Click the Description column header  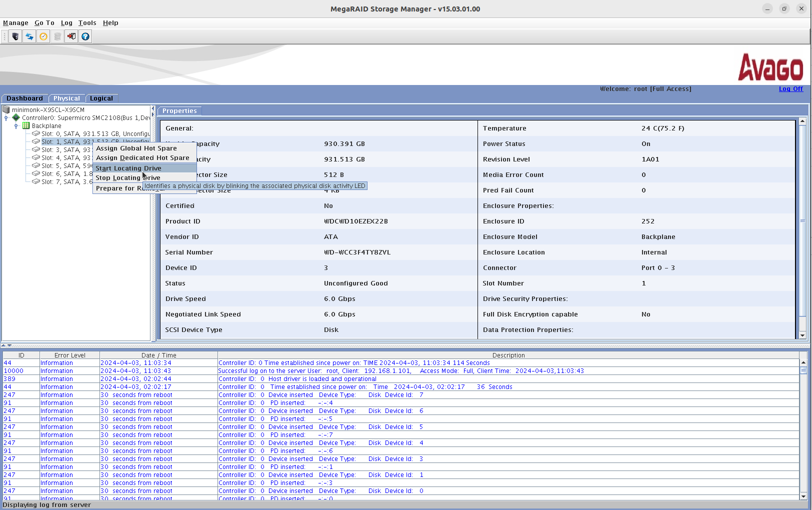click(x=508, y=355)
